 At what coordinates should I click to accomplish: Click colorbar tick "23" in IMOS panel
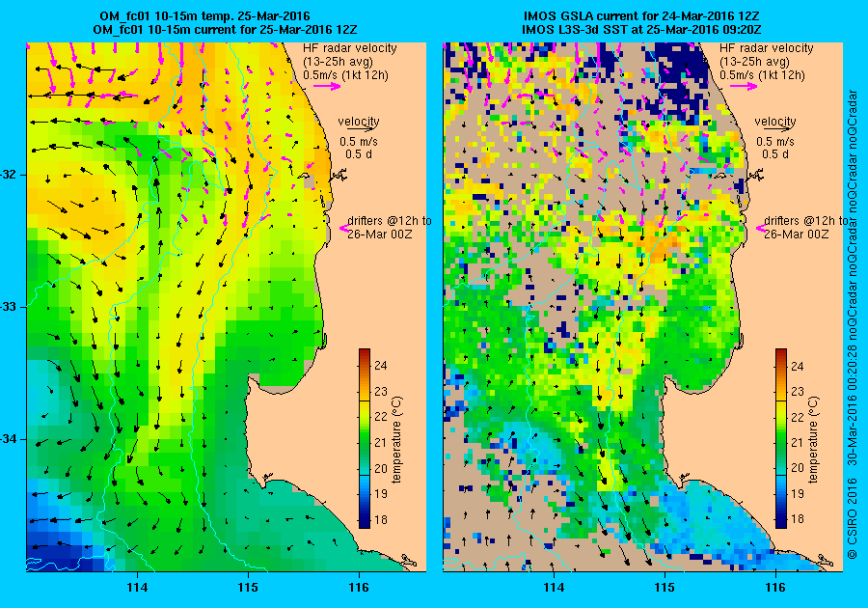[x=798, y=392]
